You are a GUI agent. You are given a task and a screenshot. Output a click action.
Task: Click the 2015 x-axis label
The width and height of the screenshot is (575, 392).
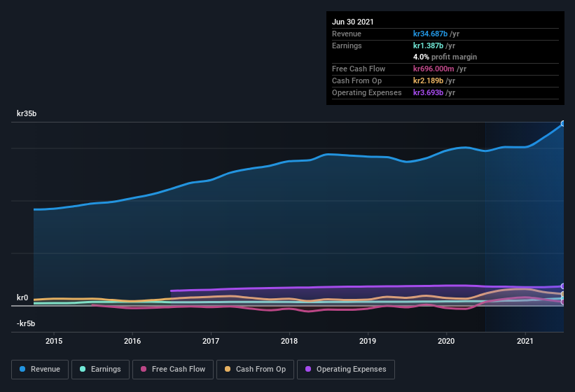(54, 341)
